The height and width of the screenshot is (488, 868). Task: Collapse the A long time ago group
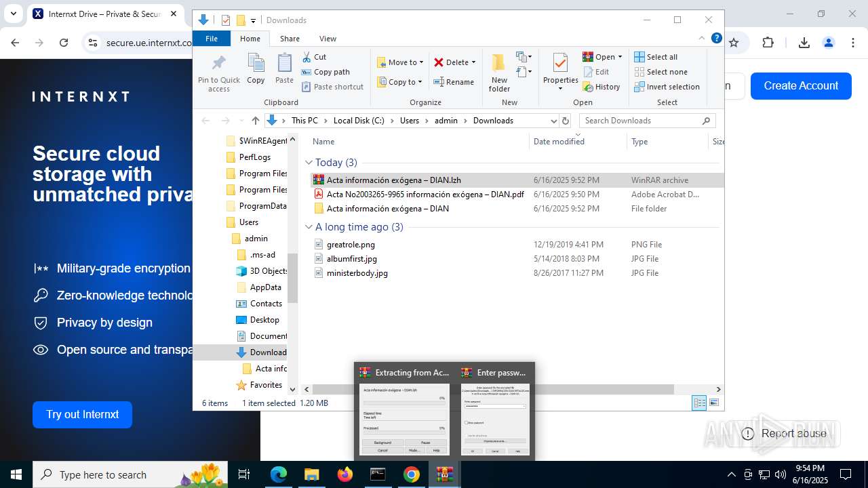[x=309, y=227]
